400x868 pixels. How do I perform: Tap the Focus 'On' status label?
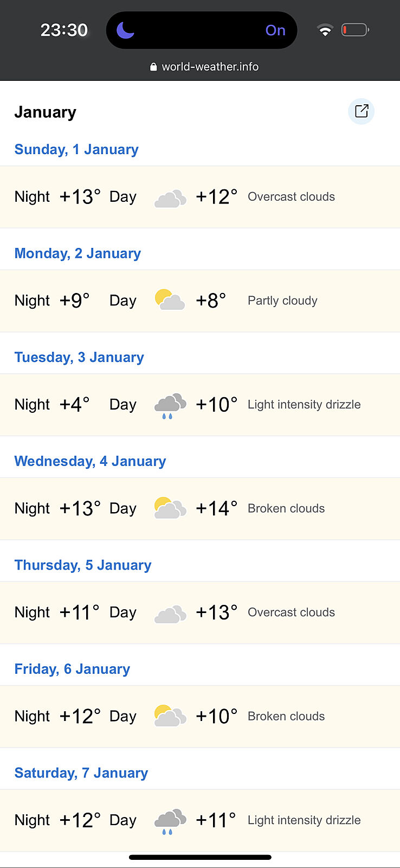coord(275,30)
